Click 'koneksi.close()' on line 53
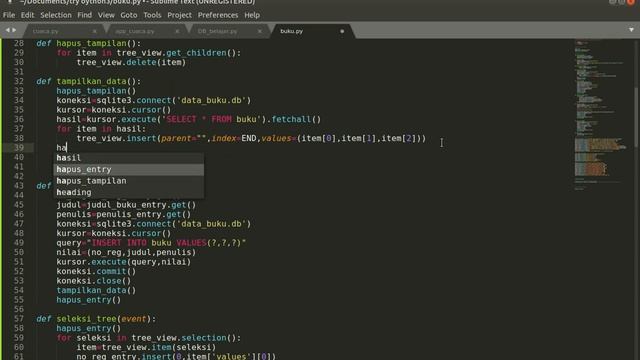The height and width of the screenshot is (360, 640). pyautogui.click(x=93, y=281)
